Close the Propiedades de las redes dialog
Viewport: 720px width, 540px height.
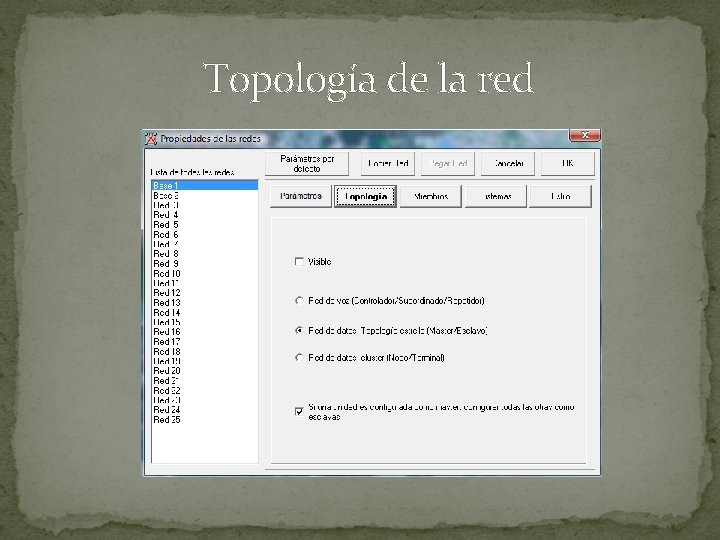[x=585, y=135]
